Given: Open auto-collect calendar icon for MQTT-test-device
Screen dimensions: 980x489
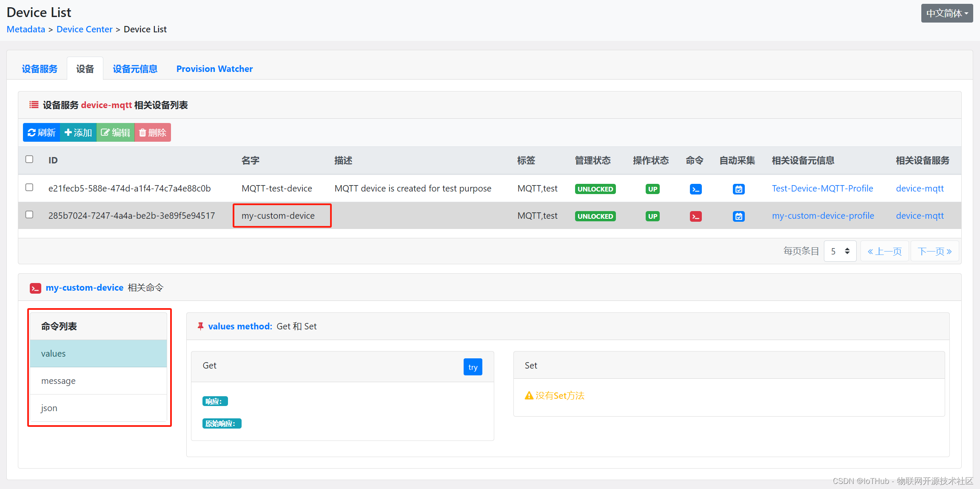Looking at the screenshot, I should (739, 189).
